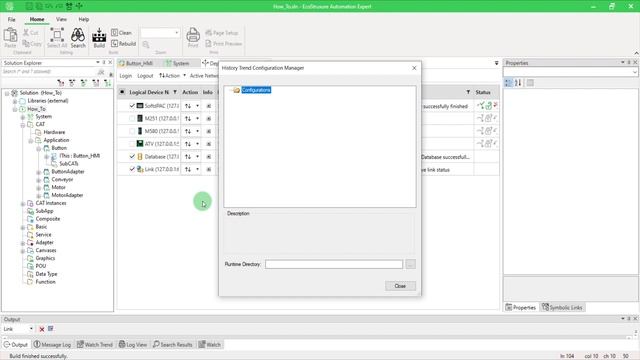The image size is (640, 360).
Task: Check the M251 device checkbox
Action: pyautogui.click(x=132, y=119)
